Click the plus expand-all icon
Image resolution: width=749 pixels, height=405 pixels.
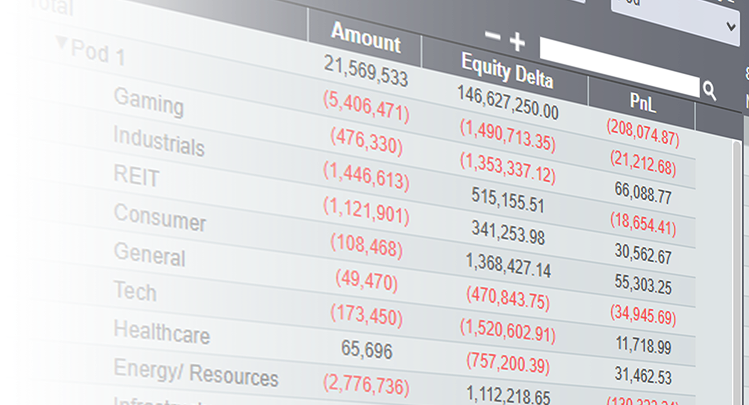coord(517,41)
